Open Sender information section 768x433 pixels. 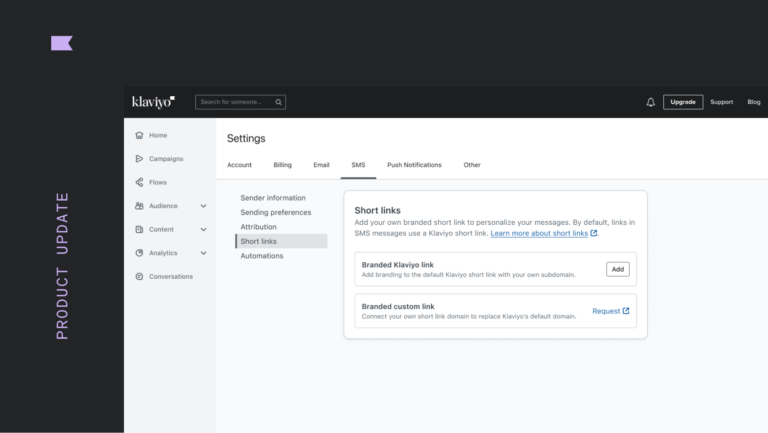[x=273, y=198]
